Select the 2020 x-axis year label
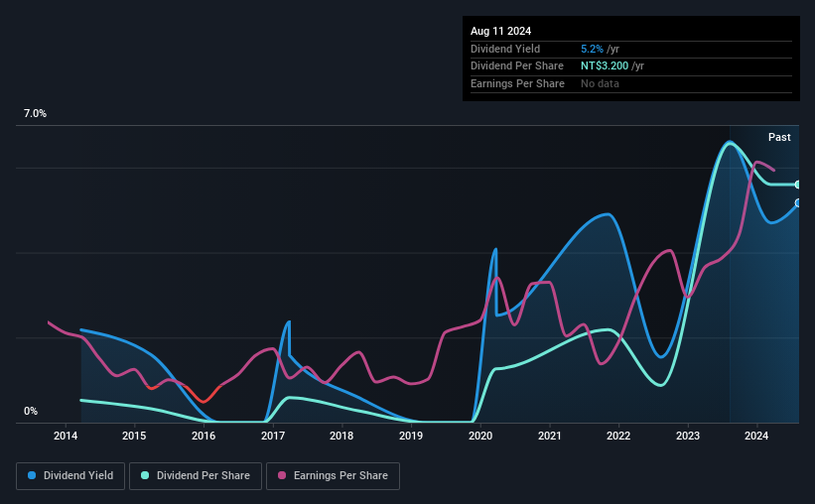This screenshot has height=504, width=815. pyautogui.click(x=480, y=436)
